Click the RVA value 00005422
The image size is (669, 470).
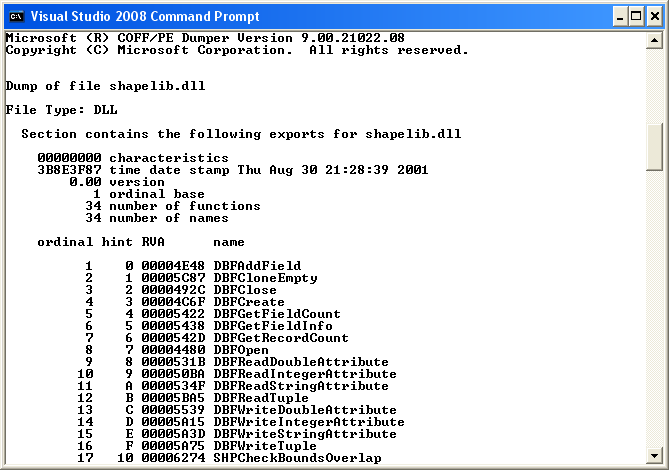pos(173,313)
